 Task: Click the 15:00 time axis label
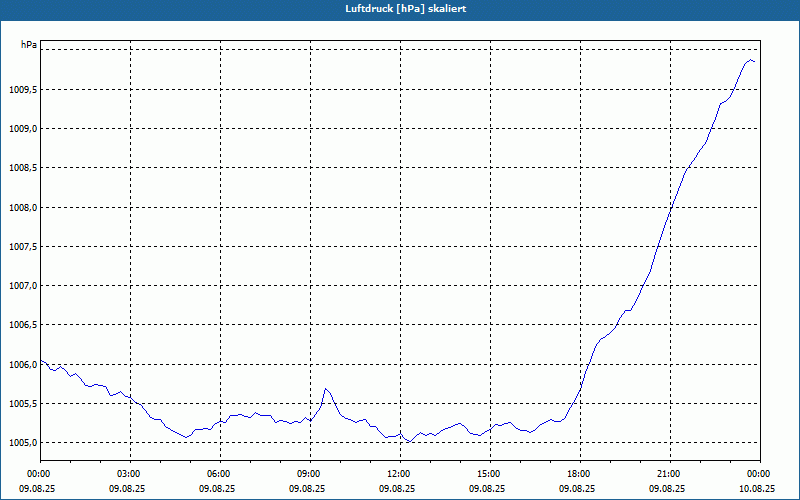tap(490, 474)
